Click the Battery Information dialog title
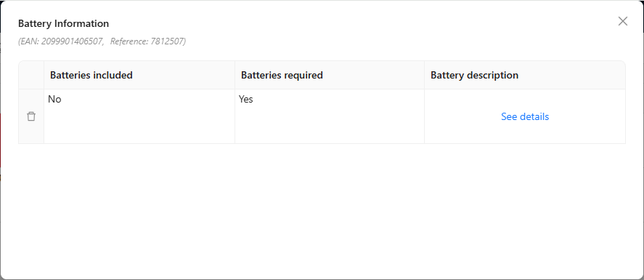Image resolution: width=644 pixels, height=280 pixels. pyautogui.click(x=63, y=23)
